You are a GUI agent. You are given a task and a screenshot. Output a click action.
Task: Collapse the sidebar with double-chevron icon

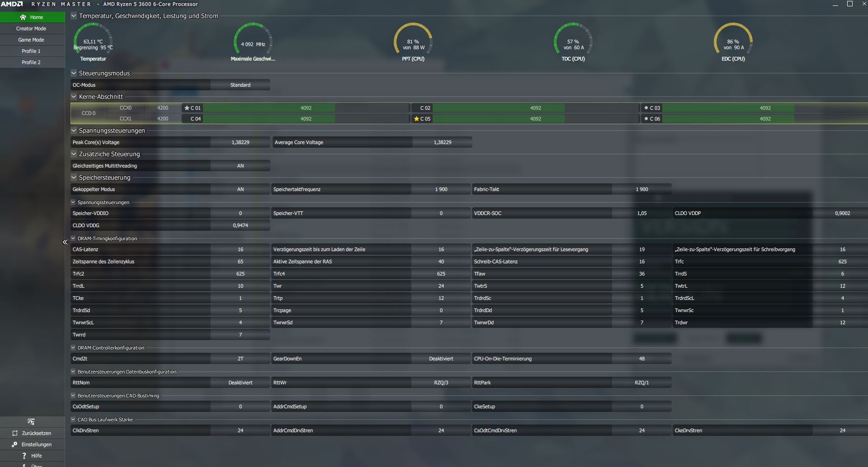point(65,242)
